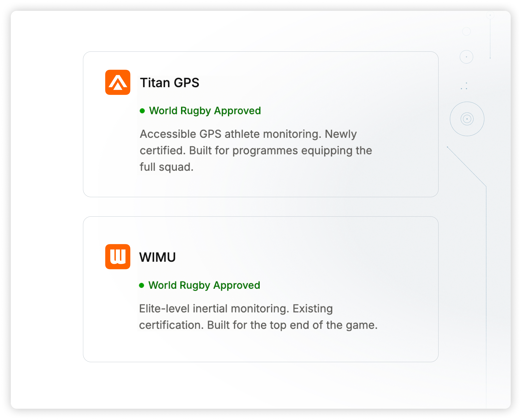The width and height of the screenshot is (522, 420).
Task: Select the WIMU product card
Action: pos(261,289)
